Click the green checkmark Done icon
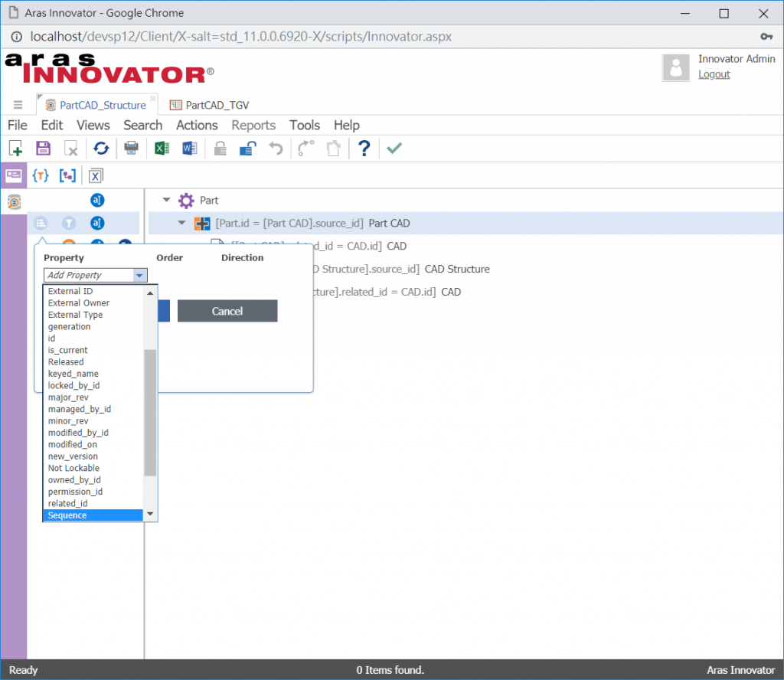The image size is (784, 680). point(394,149)
